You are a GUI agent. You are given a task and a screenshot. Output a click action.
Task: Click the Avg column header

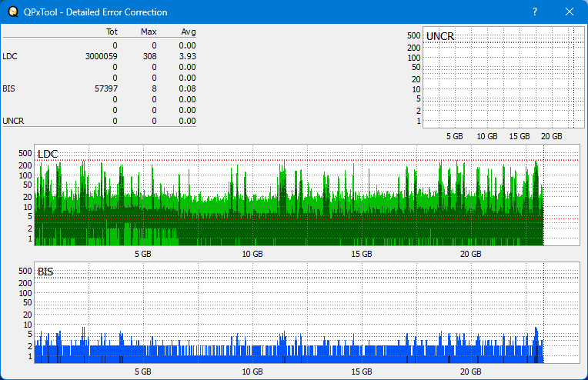click(x=189, y=32)
